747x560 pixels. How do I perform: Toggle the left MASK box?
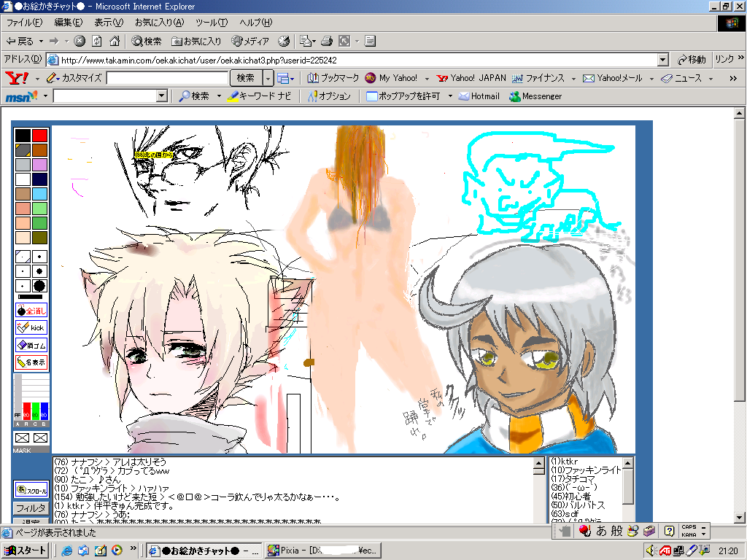pos(23,438)
